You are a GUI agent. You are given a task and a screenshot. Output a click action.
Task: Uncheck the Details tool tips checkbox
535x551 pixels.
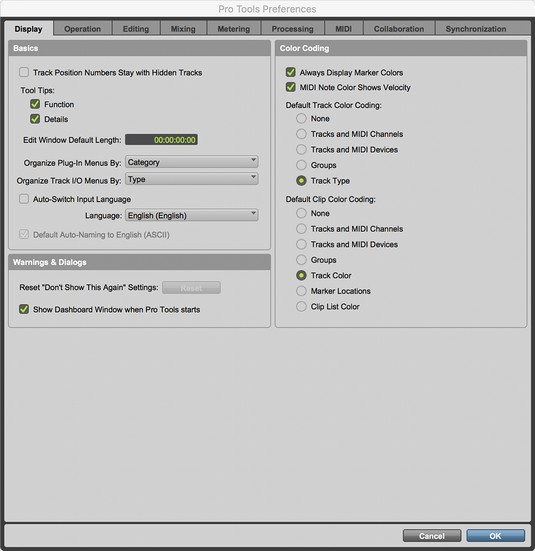(x=35, y=119)
